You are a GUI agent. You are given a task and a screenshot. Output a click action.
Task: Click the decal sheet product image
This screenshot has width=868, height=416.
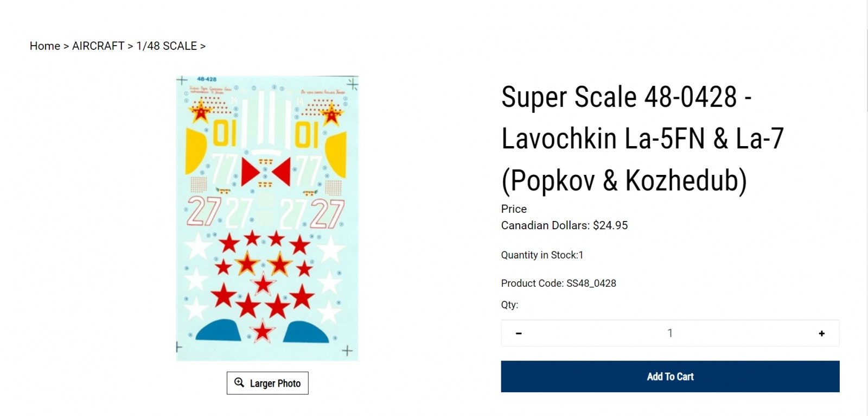[267, 218]
